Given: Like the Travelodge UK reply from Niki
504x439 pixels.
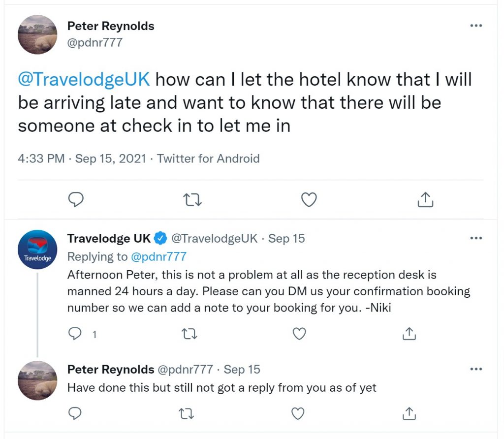Looking at the screenshot, I should click(299, 334).
